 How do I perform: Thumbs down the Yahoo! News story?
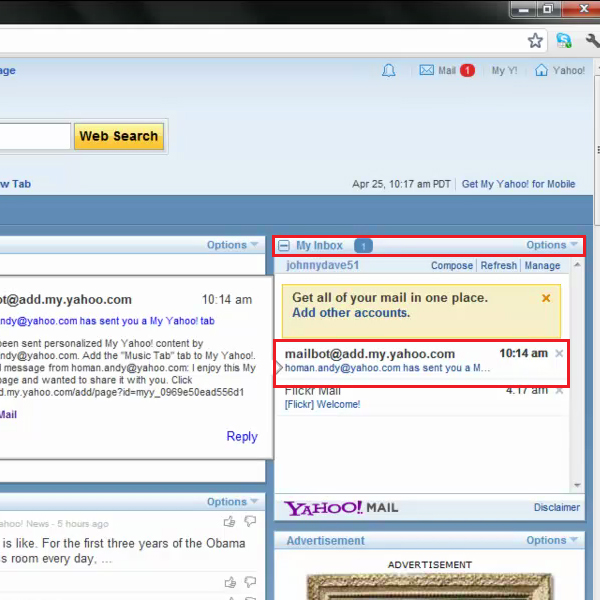pyautogui.click(x=250, y=521)
